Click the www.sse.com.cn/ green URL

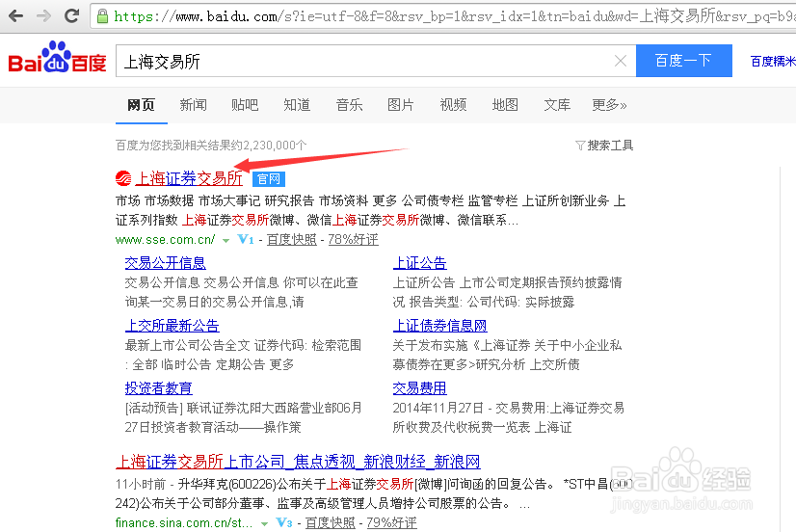click(x=165, y=240)
